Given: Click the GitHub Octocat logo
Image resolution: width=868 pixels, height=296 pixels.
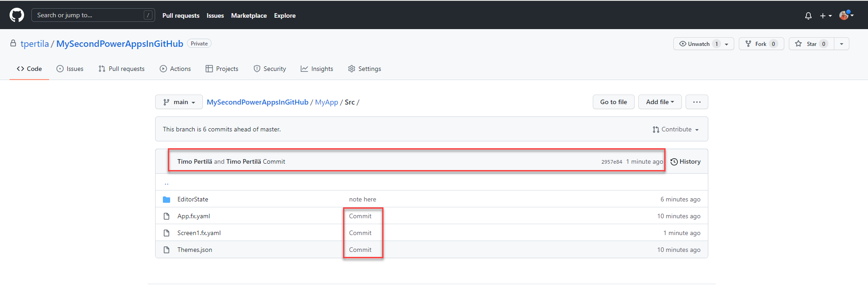Looking at the screenshot, I should coord(17,15).
